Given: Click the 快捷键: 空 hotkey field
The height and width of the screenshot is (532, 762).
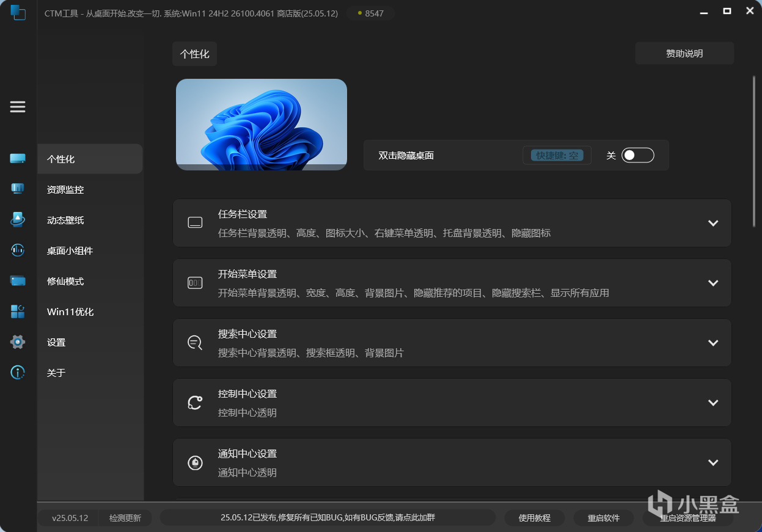Looking at the screenshot, I should (557, 155).
